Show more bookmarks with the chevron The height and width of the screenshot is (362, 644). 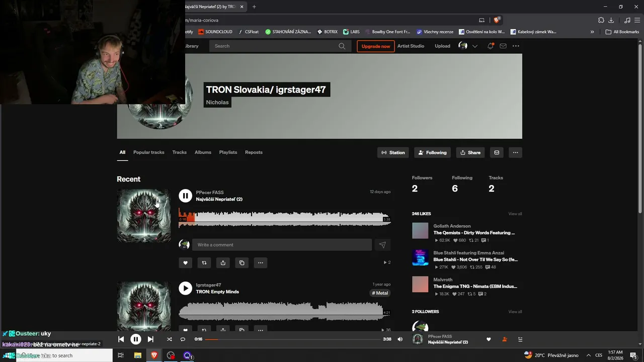(x=592, y=32)
